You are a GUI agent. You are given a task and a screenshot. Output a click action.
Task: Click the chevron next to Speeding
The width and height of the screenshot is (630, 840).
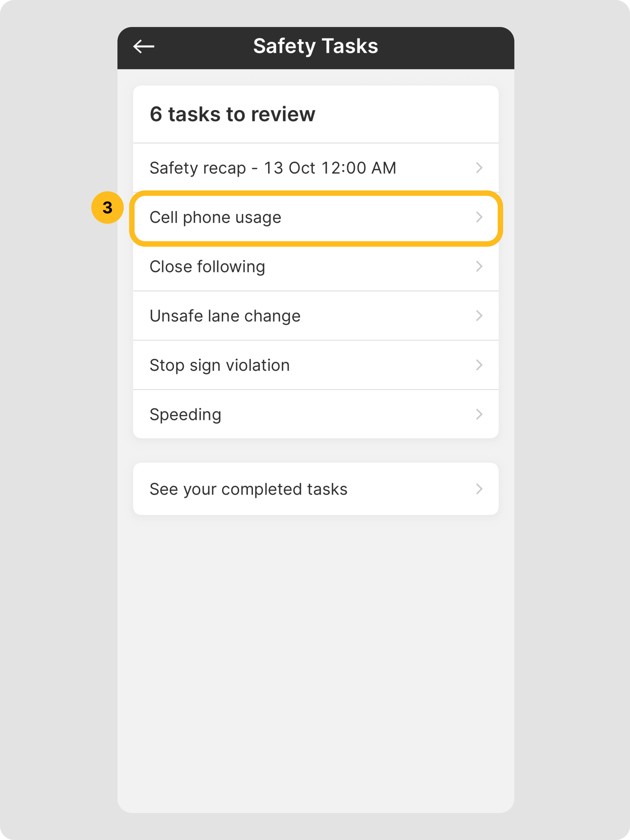(479, 414)
